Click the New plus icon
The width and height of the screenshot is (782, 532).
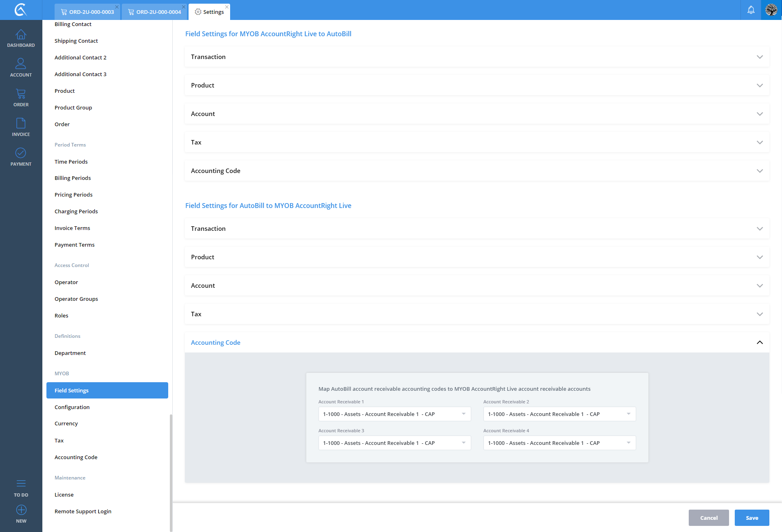(x=21, y=510)
